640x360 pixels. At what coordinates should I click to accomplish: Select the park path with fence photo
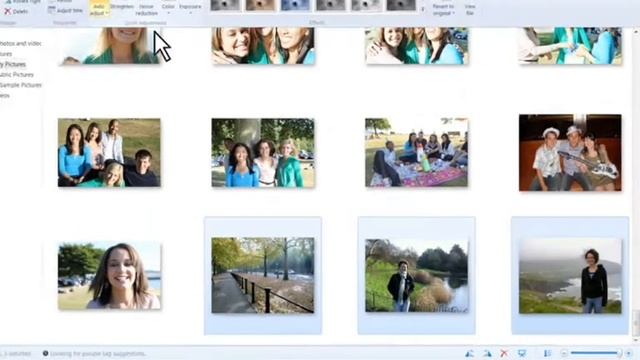tap(263, 276)
